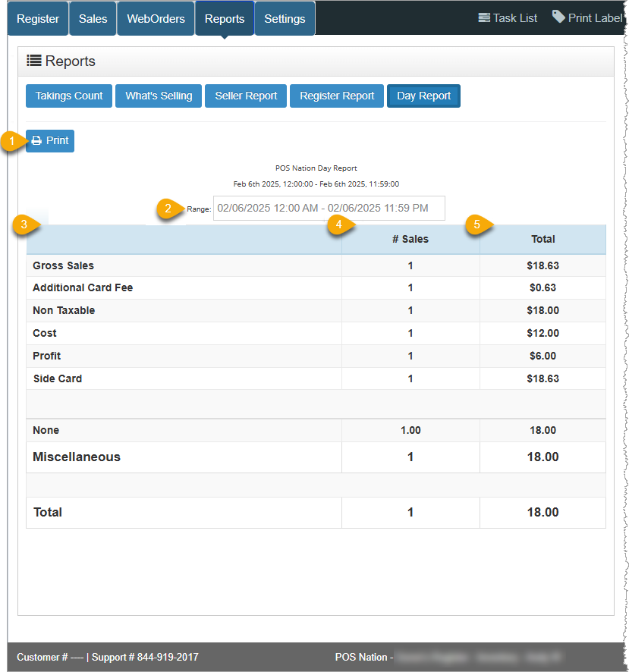Switch to the Register tab

pyautogui.click(x=37, y=18)
